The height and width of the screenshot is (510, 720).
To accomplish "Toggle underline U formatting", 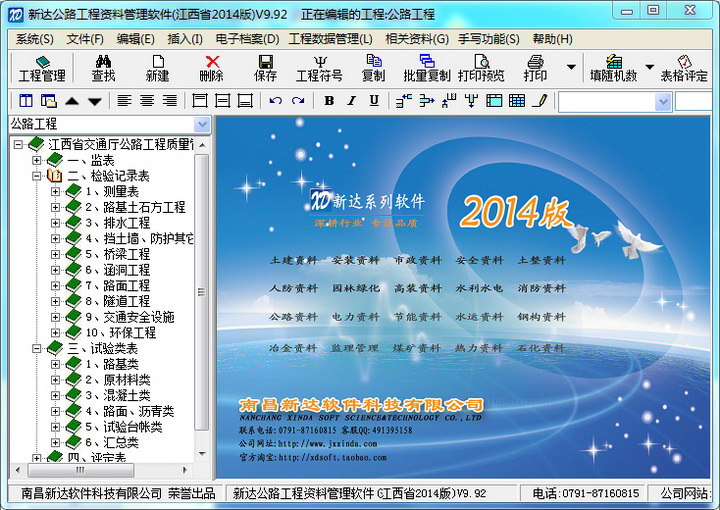I will tap(374, 101).
